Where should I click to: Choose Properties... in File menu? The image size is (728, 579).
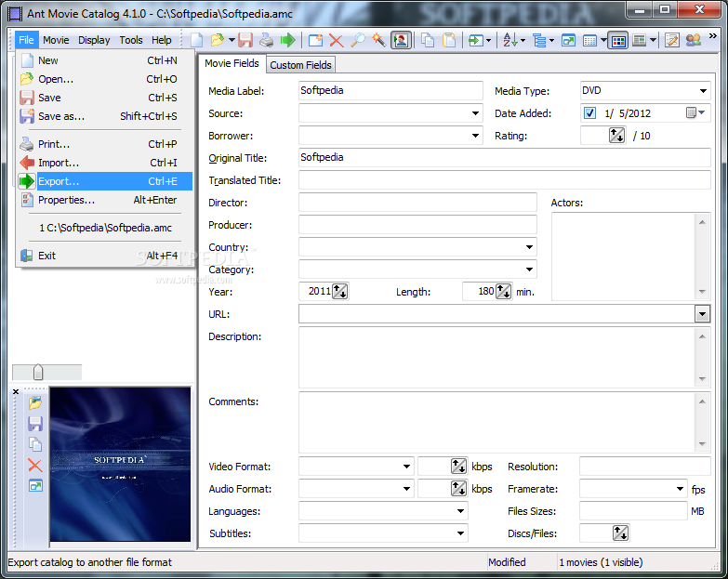coord(105,200)
